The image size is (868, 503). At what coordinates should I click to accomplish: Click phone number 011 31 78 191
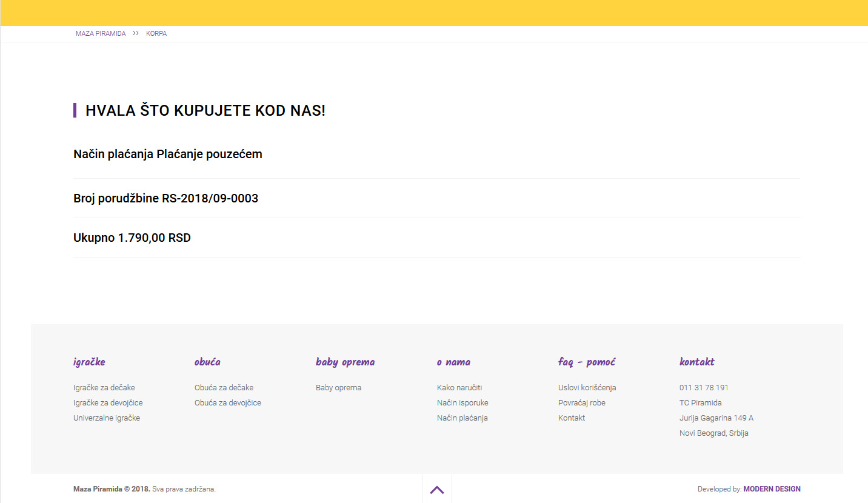[704, 388]
